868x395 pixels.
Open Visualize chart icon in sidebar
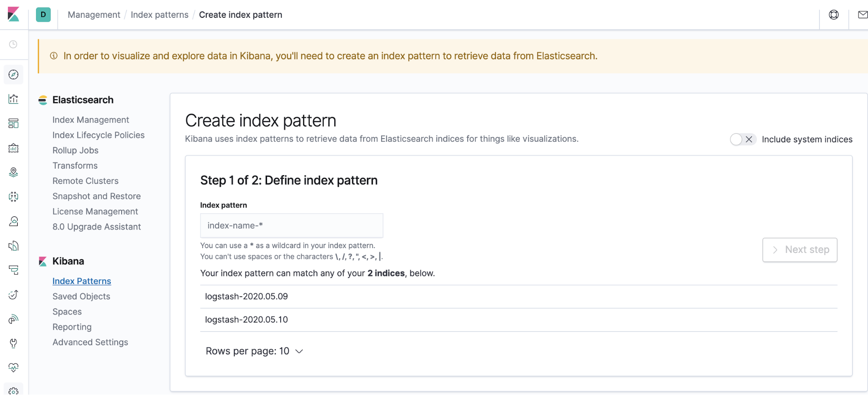click(13, 99)
